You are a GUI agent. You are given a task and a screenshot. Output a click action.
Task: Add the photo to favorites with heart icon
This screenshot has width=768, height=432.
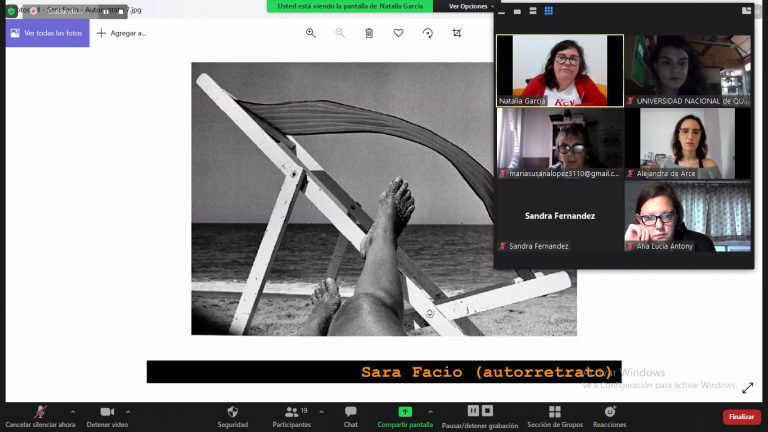398,33
